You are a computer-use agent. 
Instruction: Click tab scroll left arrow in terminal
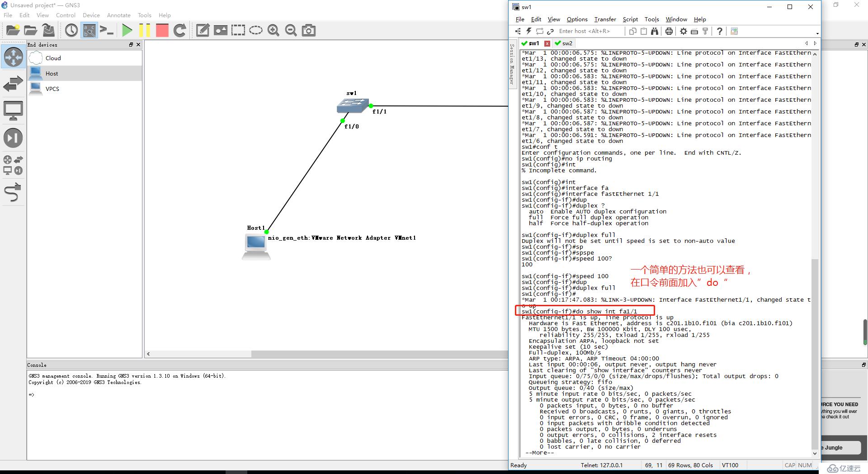[x=807, y=43]
